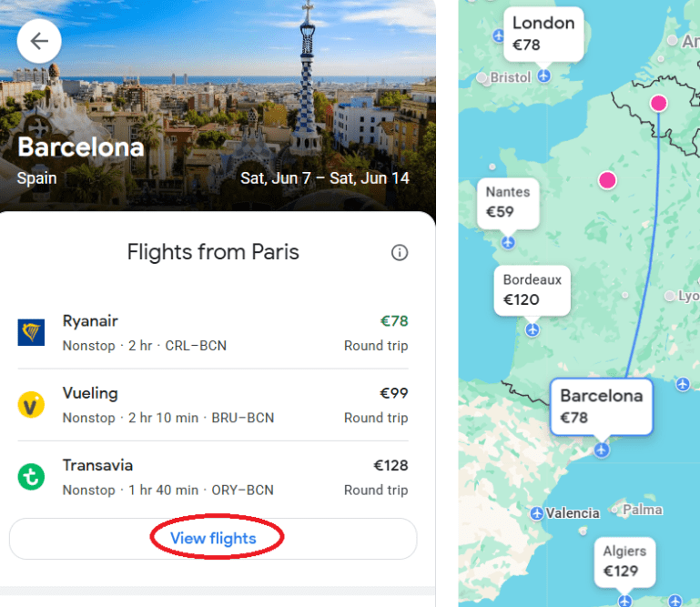This screenshot has height=607, width=700.
Task: Select the Nantes €59 map label
Action: tap(508, 202)
